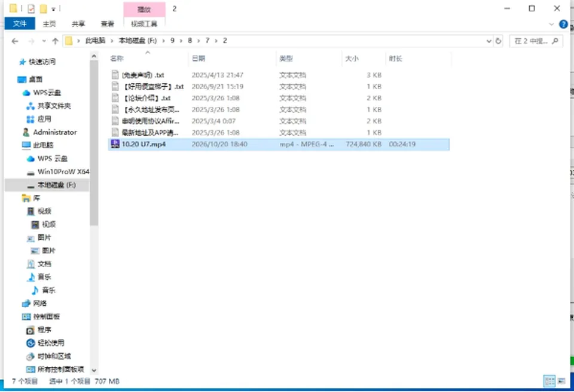Open the 视频工具 ribbon tab
The height and width of the screenshot is (392, 574).
coord(144,24)
